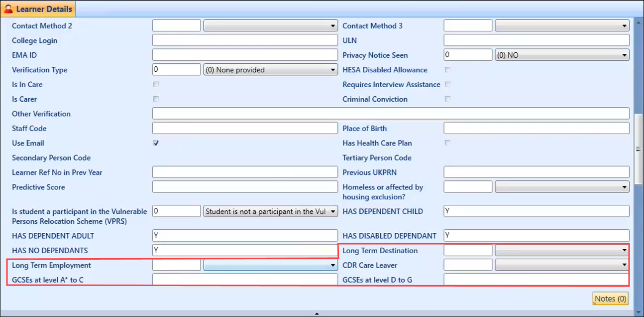Focus the GCSEs at level A* to C field

tap(245, 280)
